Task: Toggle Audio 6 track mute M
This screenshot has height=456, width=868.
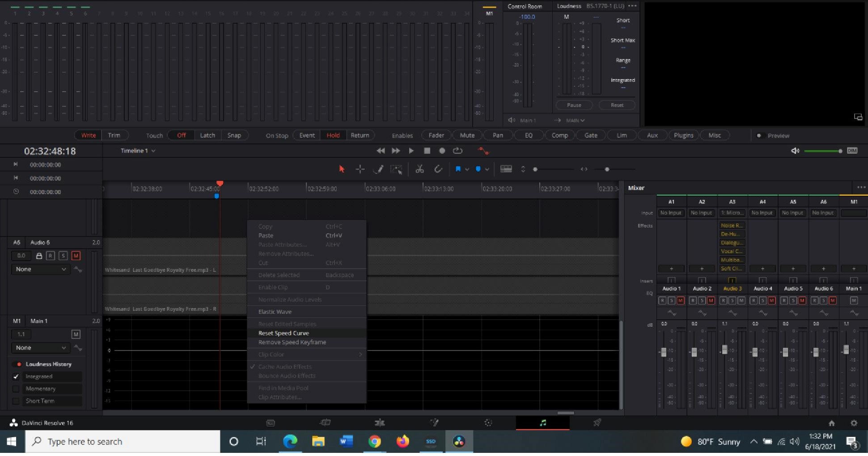Action: [76, 256]
